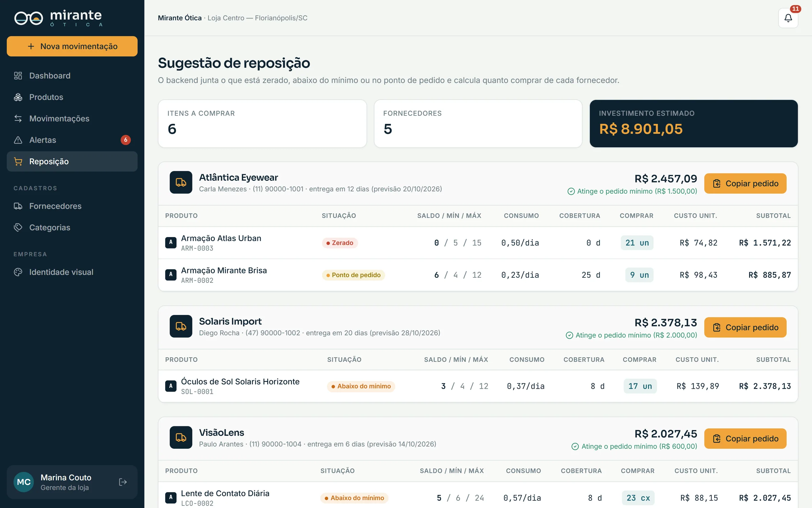This screenshot has width=812, height=508.
Task: Open the Alertas section
Action: (x=72, y=140)
